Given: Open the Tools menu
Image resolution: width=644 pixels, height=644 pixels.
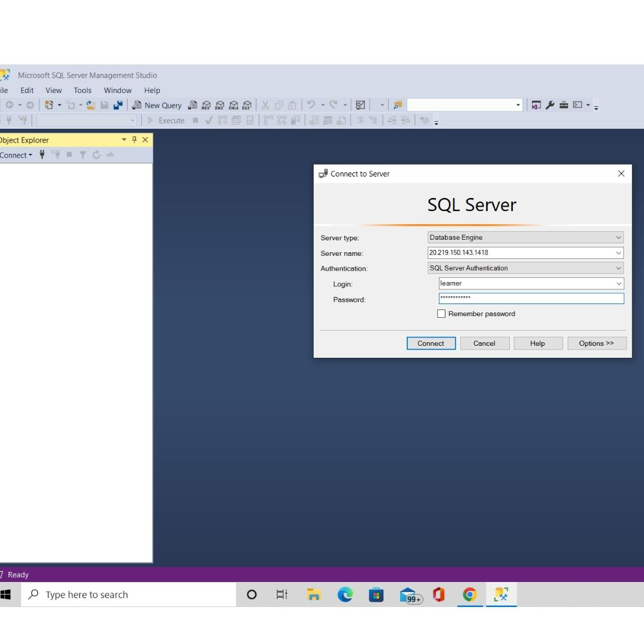Looking at the screenshot, I should pyautogui.click(x=82, y=91).
